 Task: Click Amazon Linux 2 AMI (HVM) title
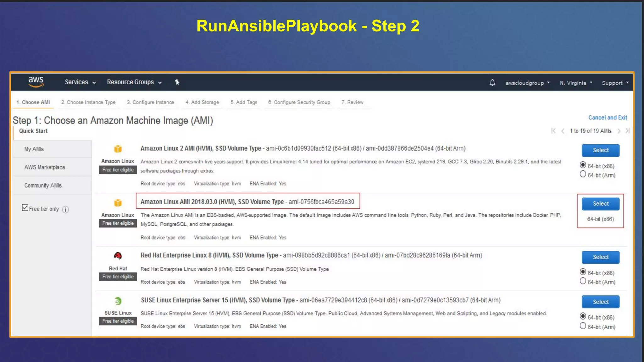(x=201, y=148)
